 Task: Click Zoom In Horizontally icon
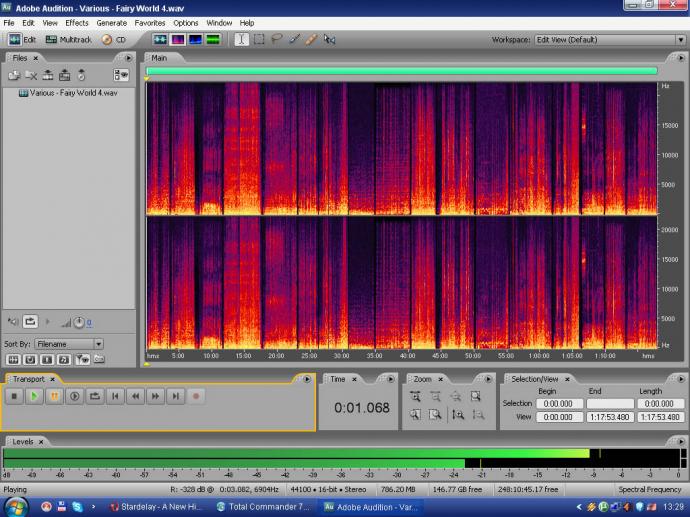415,396
